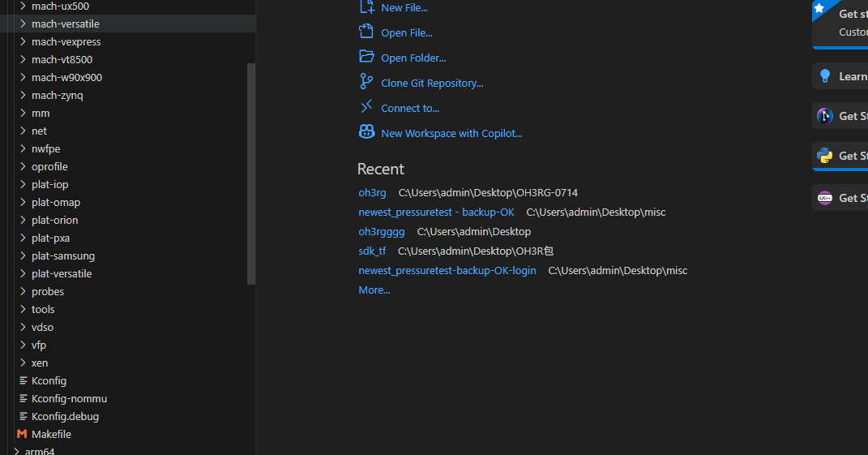The height and width of the screenshot is (455, 868).
Task: Click the file icon beside Kconfig.debug
Action: pyautogui.click(x=24, y=416)
